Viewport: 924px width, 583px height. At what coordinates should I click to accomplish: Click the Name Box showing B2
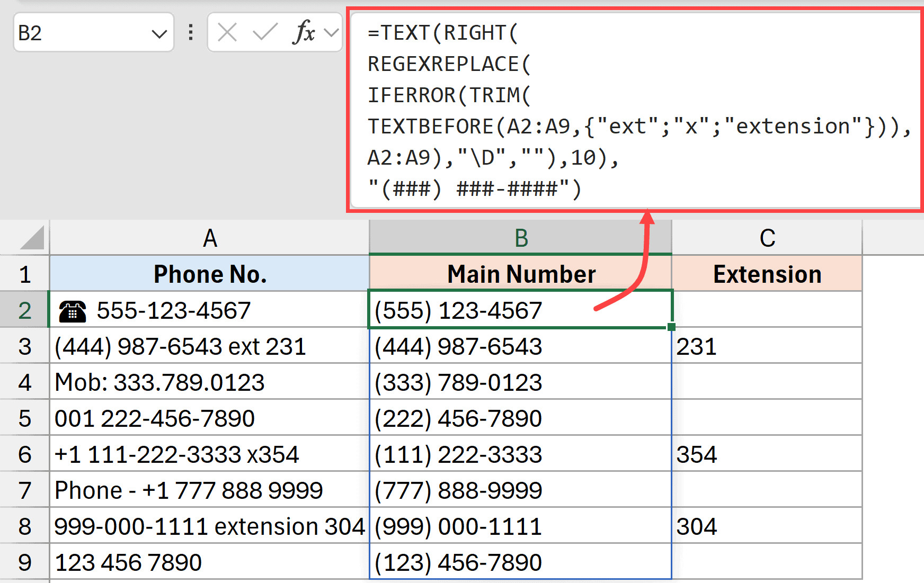79,33
